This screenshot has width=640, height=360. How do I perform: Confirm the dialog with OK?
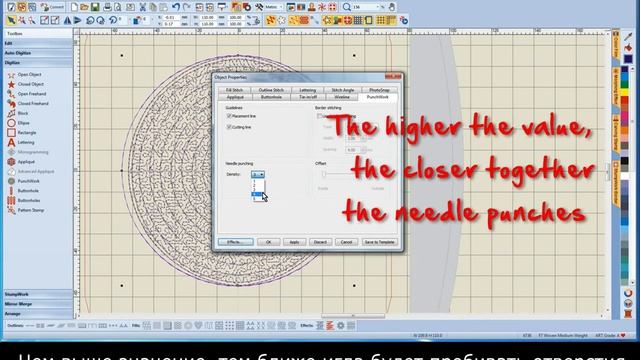coord(269,242)
